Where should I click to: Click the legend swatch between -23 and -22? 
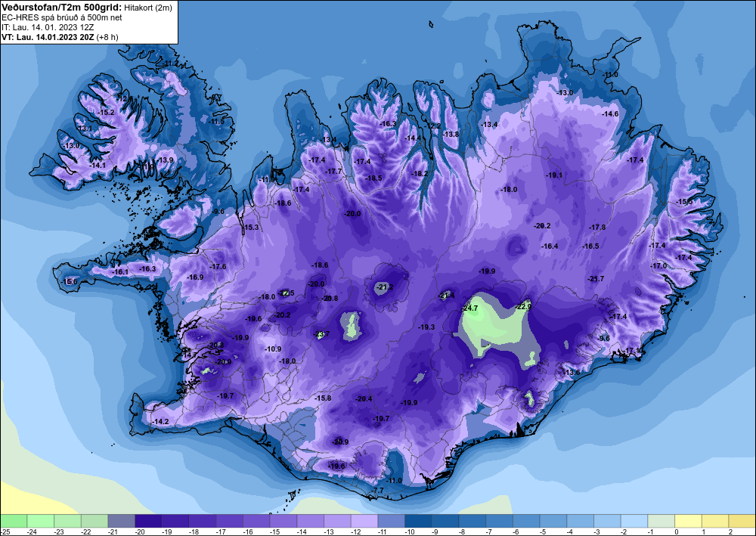click(67, 521)
